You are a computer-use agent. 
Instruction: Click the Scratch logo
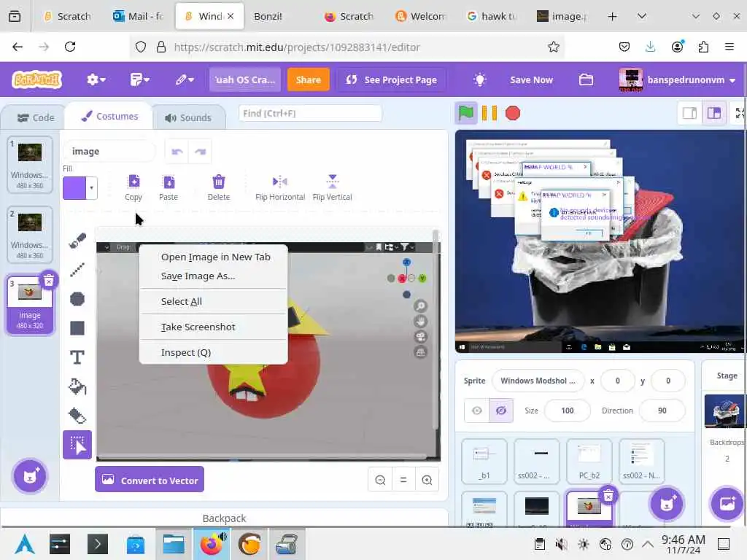pyautogui.click(x=37, y=79)
